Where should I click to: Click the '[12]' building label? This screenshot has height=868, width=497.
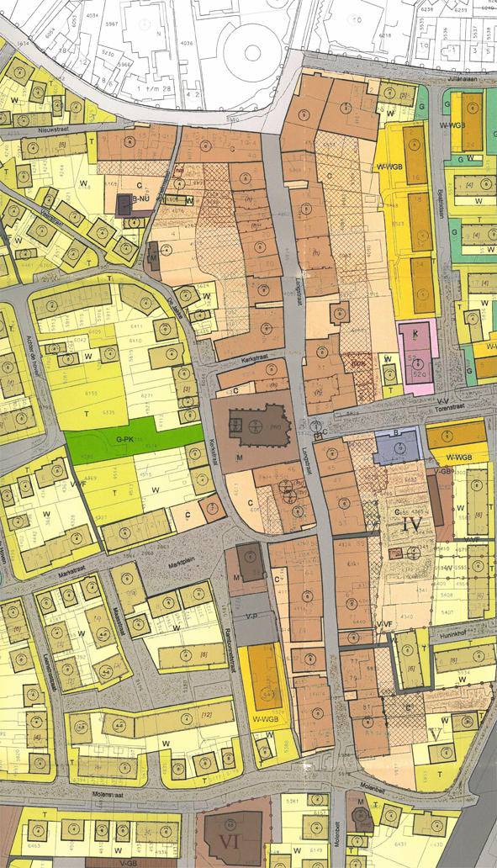[208, 717]
